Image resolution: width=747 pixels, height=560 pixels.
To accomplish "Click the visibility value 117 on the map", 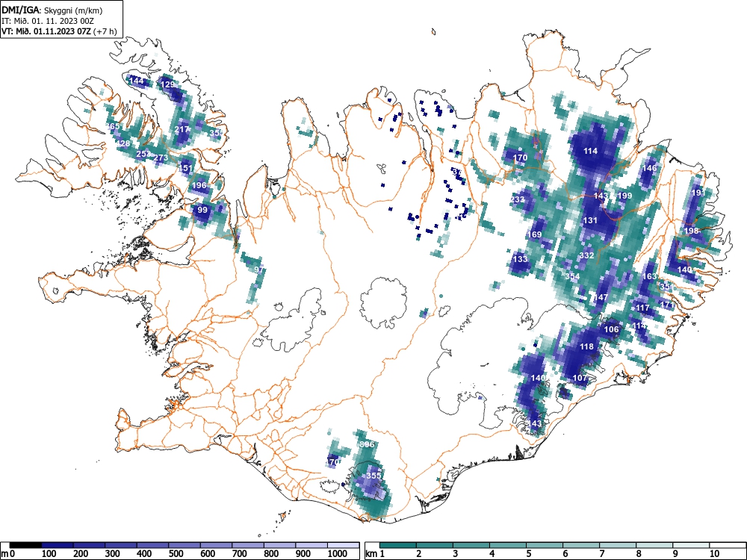I will pyautogui.click(x=642, y=308).
